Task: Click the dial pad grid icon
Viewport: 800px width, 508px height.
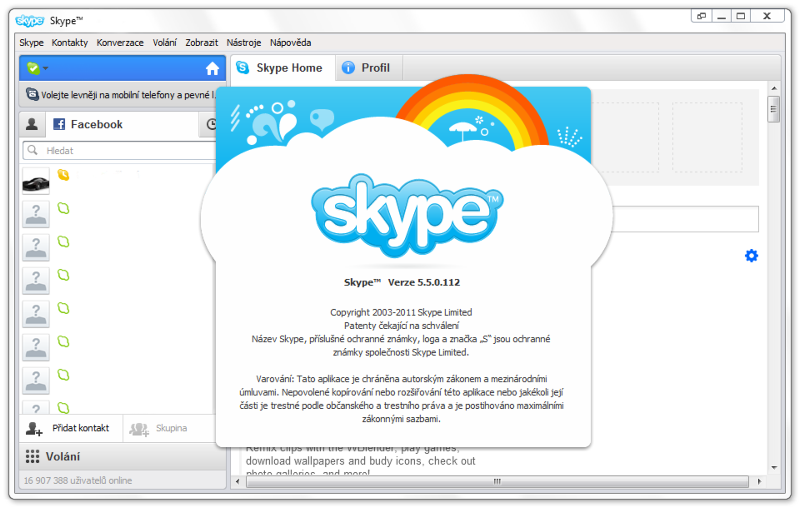Action: (32, 456)
